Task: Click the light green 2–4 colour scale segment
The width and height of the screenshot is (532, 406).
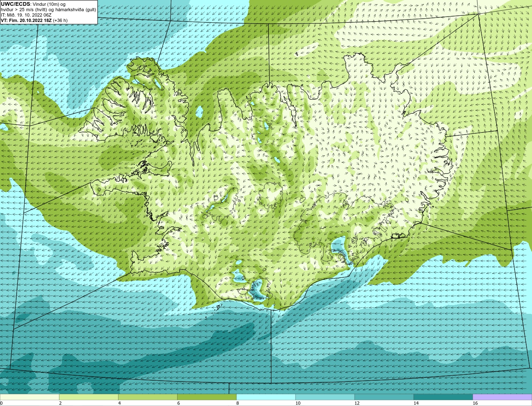Action: (89, 397)
